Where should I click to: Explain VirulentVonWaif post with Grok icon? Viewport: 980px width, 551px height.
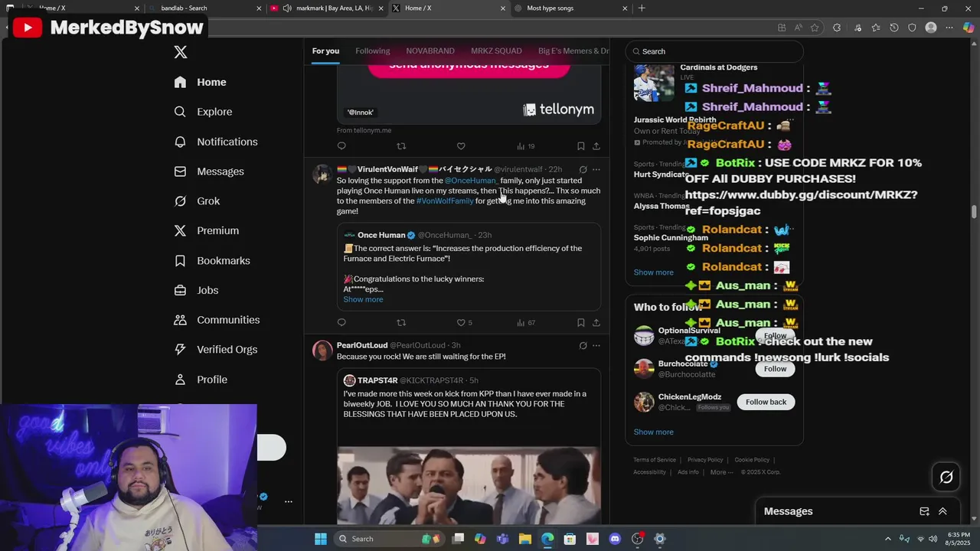[x=583, y=169]
